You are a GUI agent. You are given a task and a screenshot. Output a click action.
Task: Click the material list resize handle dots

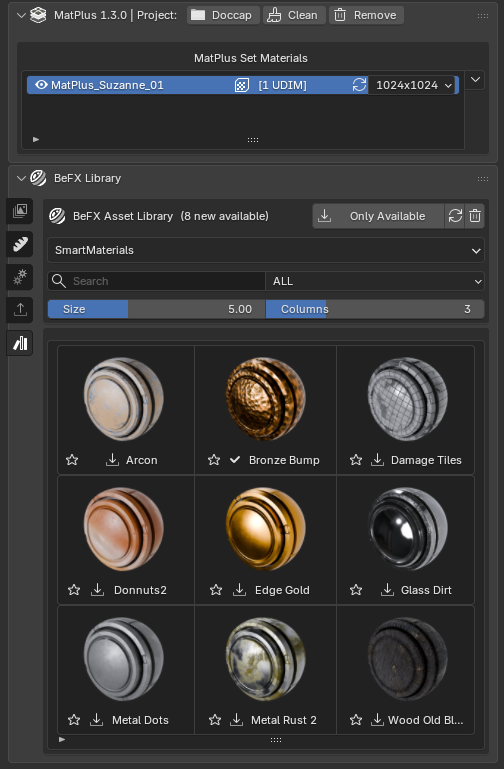(253, 140)
